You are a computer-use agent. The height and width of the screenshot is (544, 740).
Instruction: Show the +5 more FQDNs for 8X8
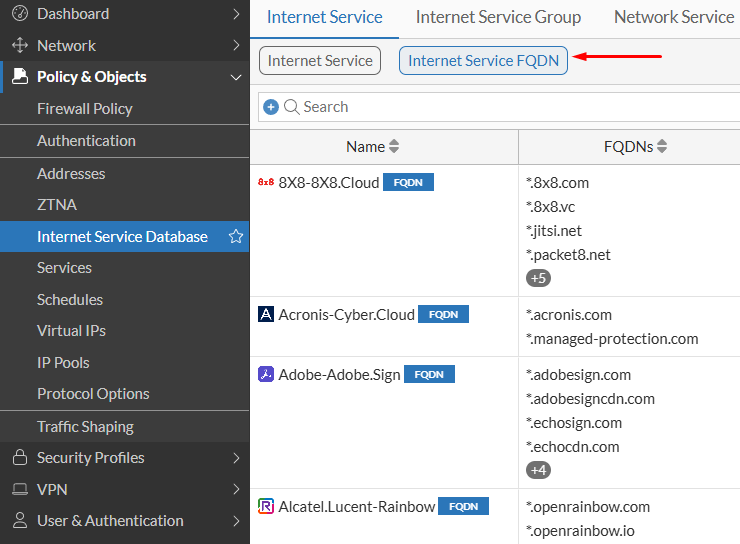538,278
